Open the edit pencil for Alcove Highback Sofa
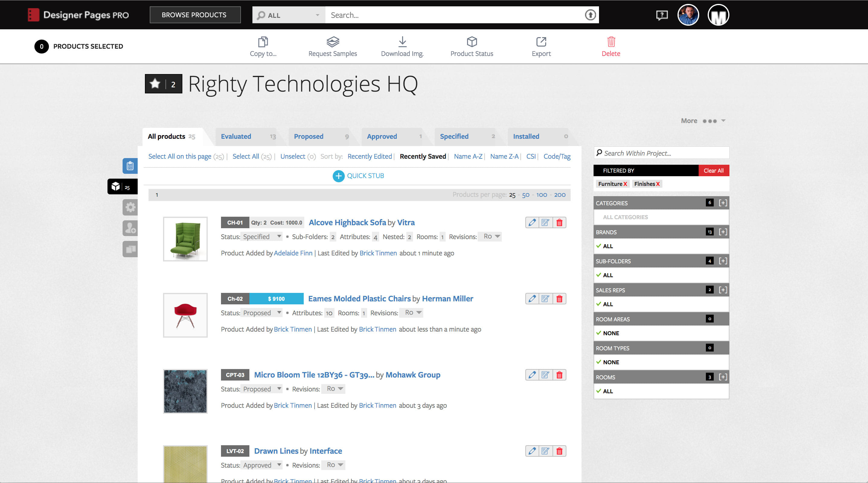Screen dimensions: 868x483 pyautogui.click(x=532, y=222)
